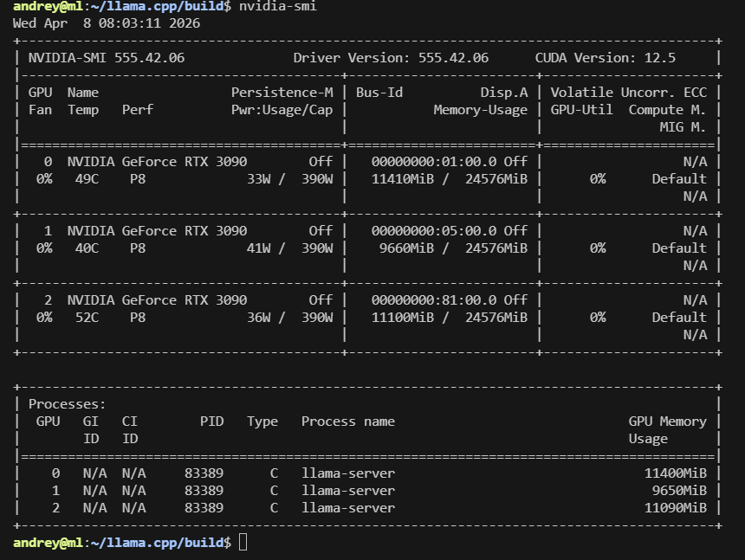Click the timestamp 'Wed Apr 8 08:03:11 2026'
Screen dimensions: 745x560
[107, 23]
